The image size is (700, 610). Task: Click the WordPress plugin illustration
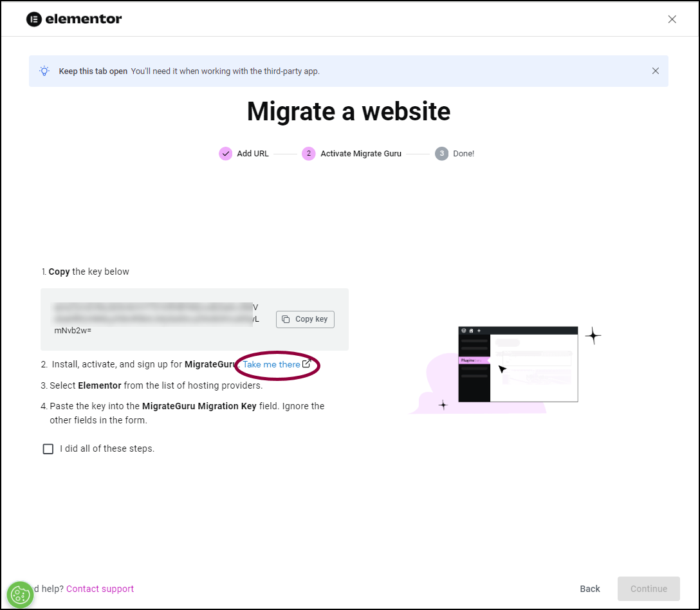point(518,365)
